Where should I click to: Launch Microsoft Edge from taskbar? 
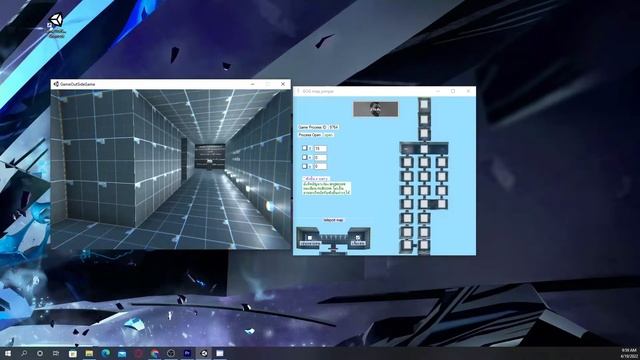pos(105,353)
